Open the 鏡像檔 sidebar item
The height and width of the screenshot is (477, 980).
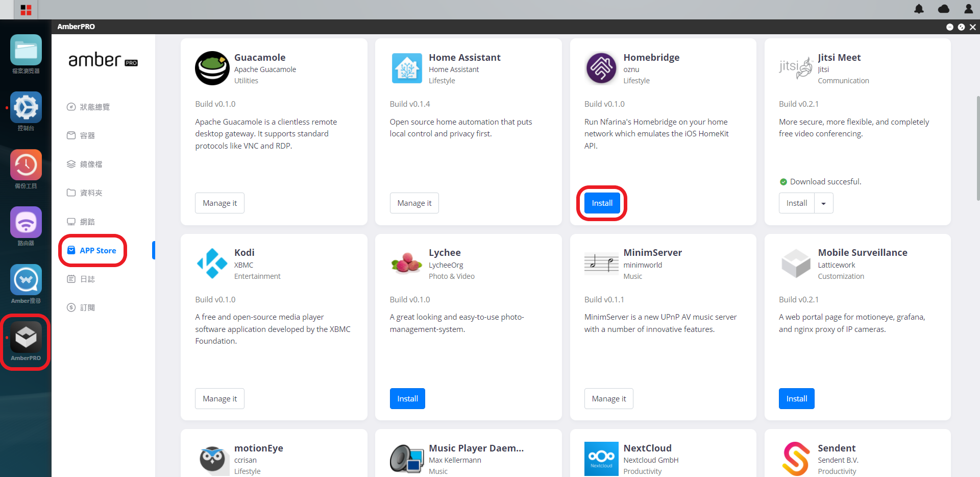[85, 164]
